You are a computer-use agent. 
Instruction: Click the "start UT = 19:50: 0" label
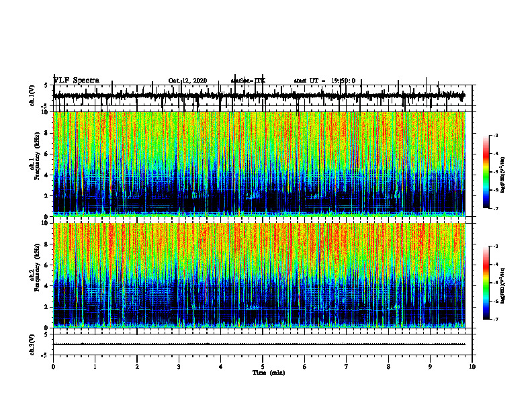(x=324, y=81)
